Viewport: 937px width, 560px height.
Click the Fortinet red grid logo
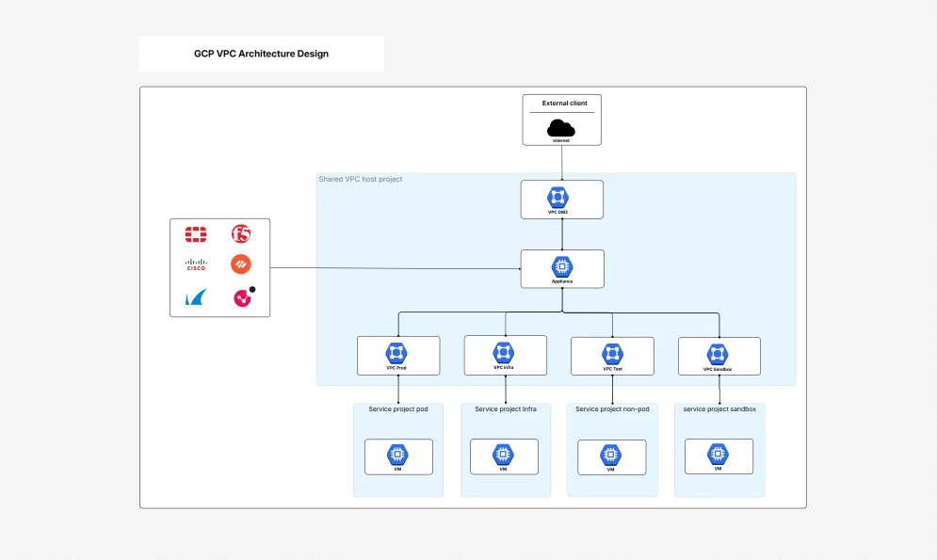tap(196, 234)
